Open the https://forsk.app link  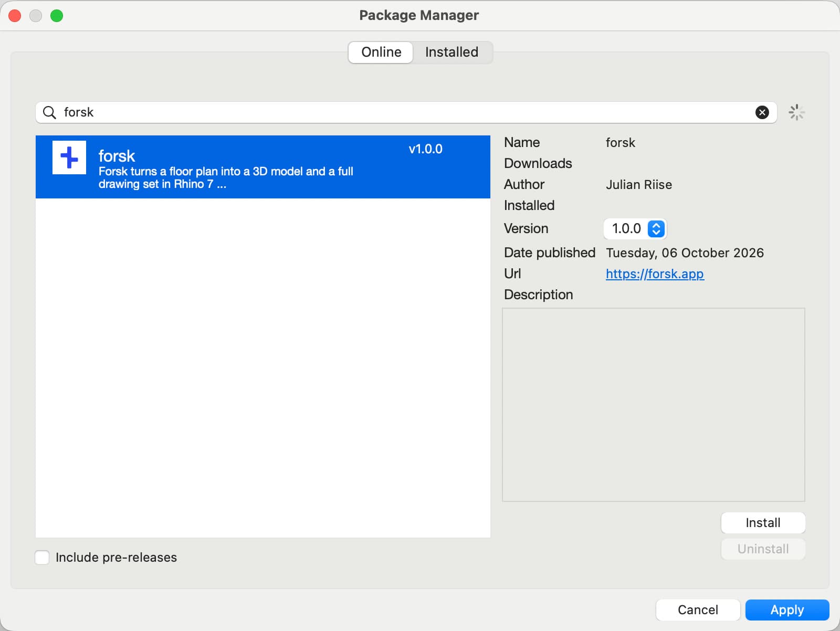655,274
